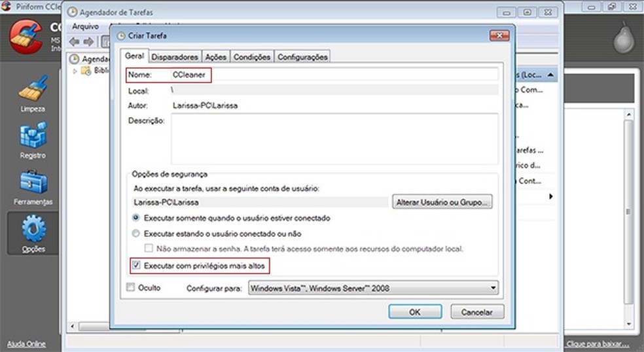Click the Agendador de Tarefas title bar icon

point(72,12)
